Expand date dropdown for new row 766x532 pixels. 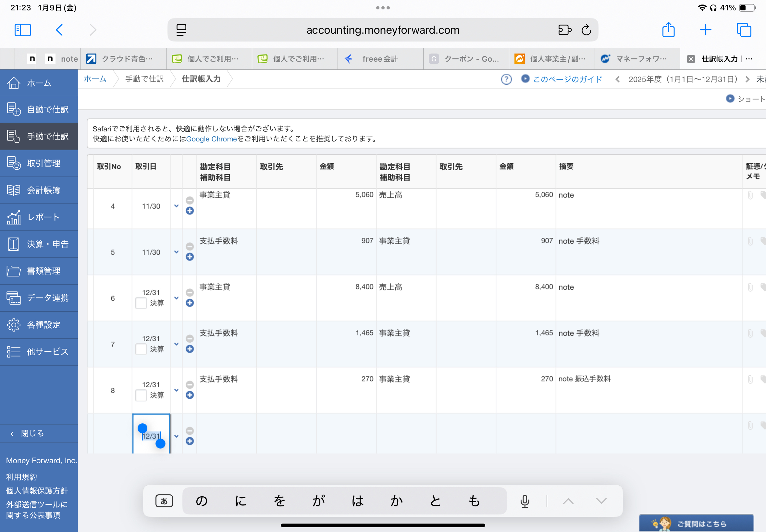[177, 436]
